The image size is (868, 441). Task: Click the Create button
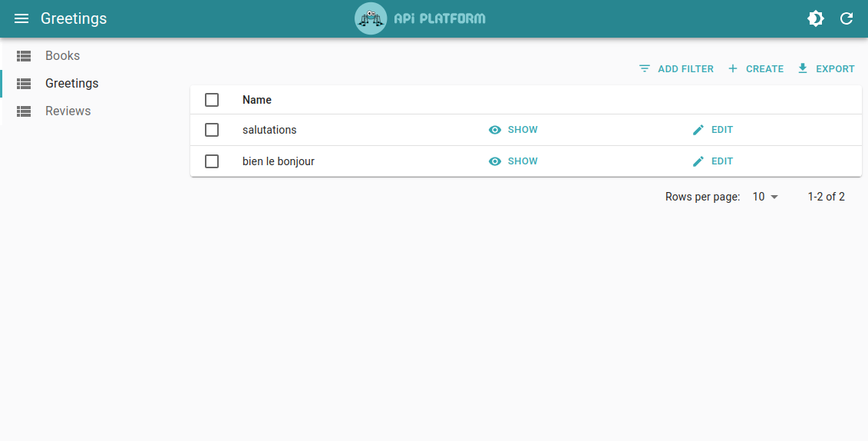755,69
